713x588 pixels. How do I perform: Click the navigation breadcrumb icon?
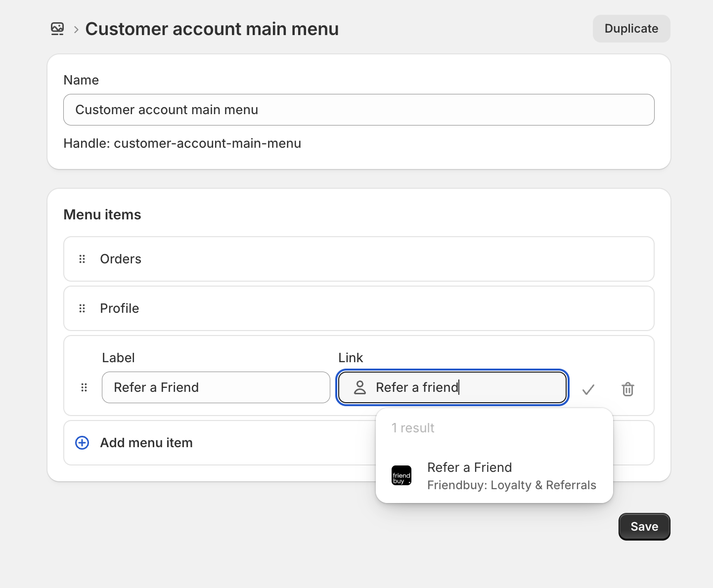tap(57, 29)
